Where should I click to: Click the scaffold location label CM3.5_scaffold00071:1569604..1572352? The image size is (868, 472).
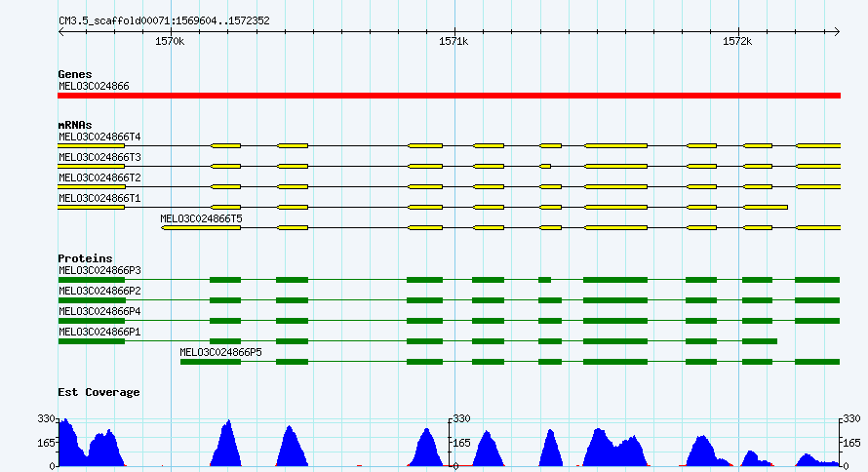point(164,21)
